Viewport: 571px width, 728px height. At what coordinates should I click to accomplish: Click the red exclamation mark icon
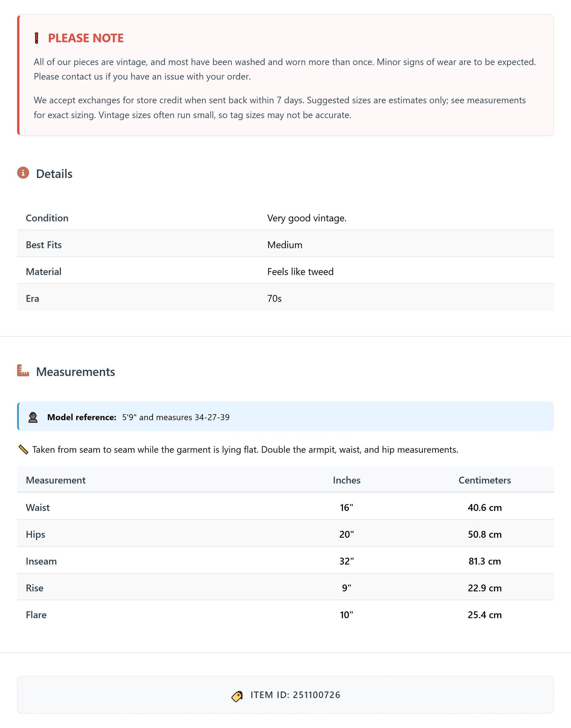(37, 38)
